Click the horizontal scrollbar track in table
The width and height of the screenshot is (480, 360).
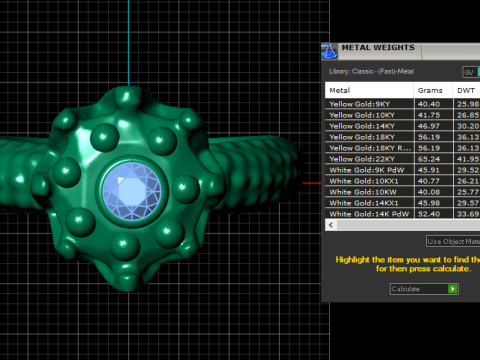pos(408,225)
